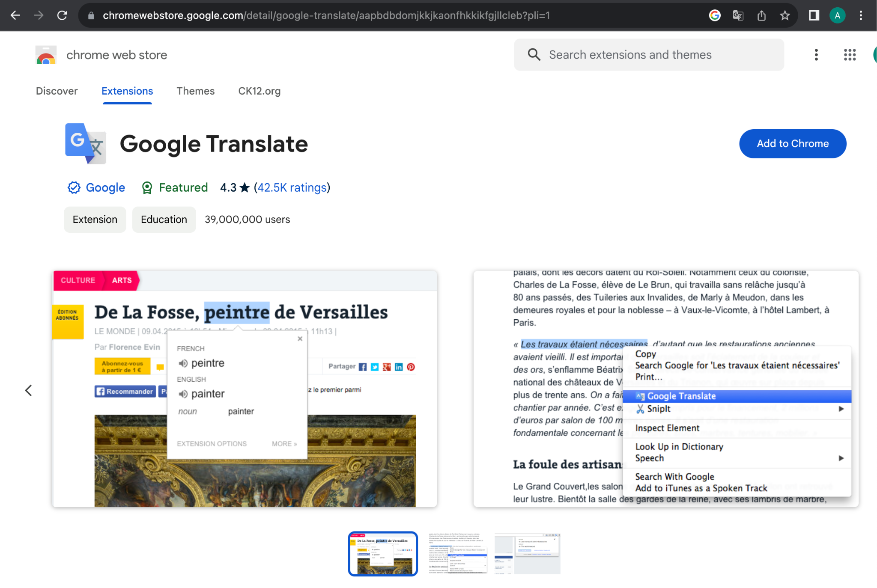Viewport: 877px width, 588px height.
Task: Click the search magnifier icon
Action: (534, 54)
